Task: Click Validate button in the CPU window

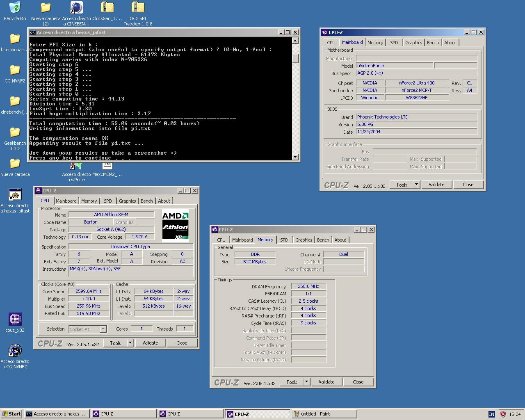Action: 150,343
